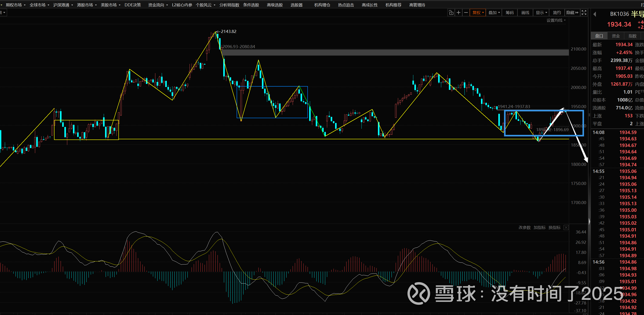Close the MACD indicator panel with X
The image size is (644, 315).
(x=566, y=228)
